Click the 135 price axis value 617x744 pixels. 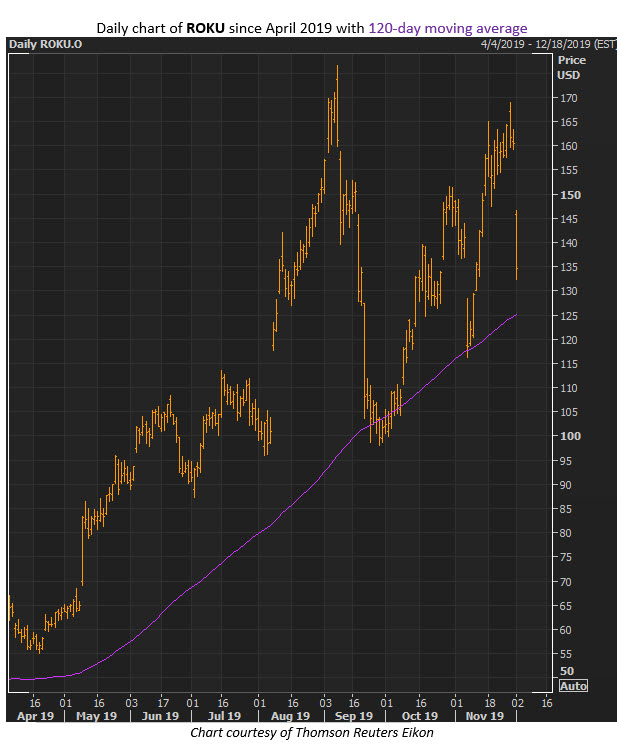coord(569,267)
